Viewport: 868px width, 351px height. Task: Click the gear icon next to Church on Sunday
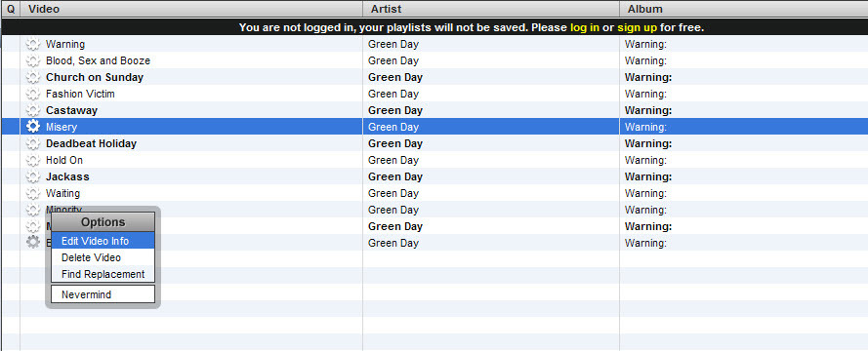(x=33, y=77)
